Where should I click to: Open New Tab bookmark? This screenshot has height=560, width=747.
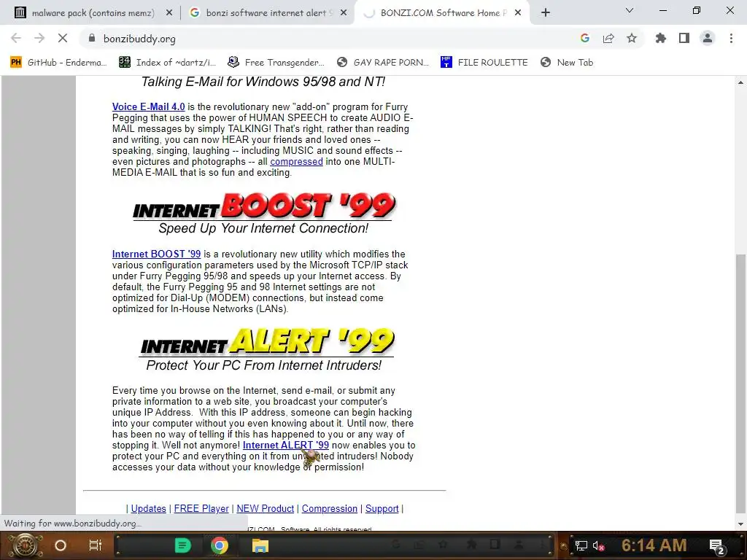click(567, 63)
